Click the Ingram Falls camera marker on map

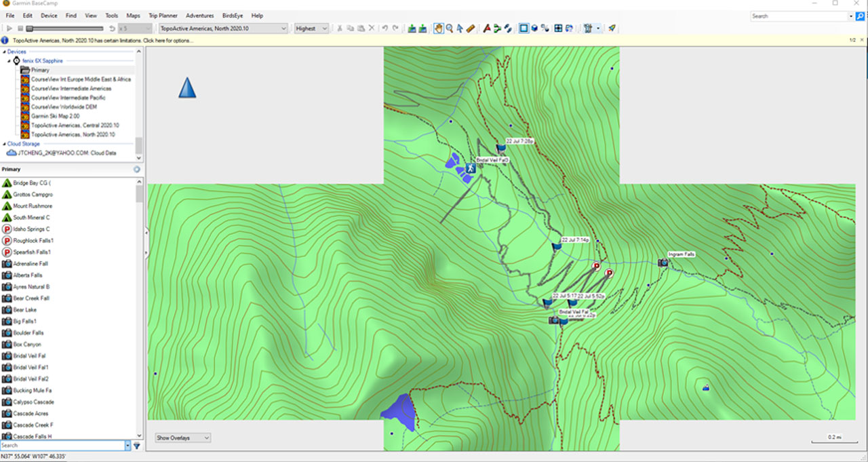pyautogui.click(x=663, y=263)
